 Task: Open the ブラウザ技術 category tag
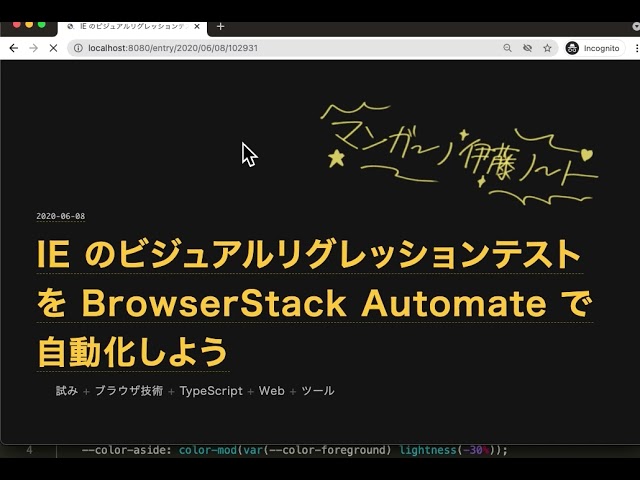coord(129,391)
